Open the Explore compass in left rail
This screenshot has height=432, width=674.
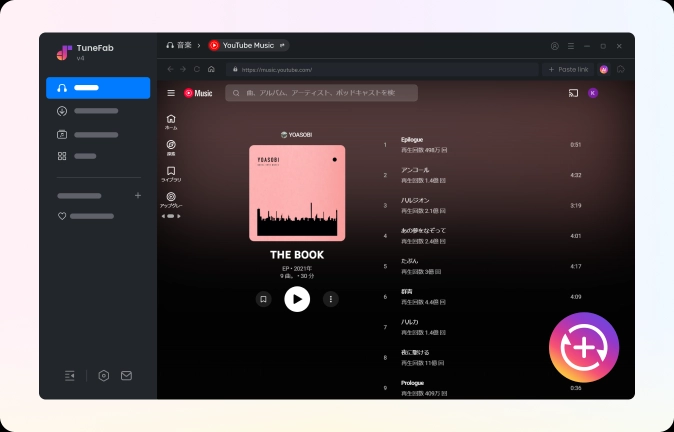click(171, 147)
